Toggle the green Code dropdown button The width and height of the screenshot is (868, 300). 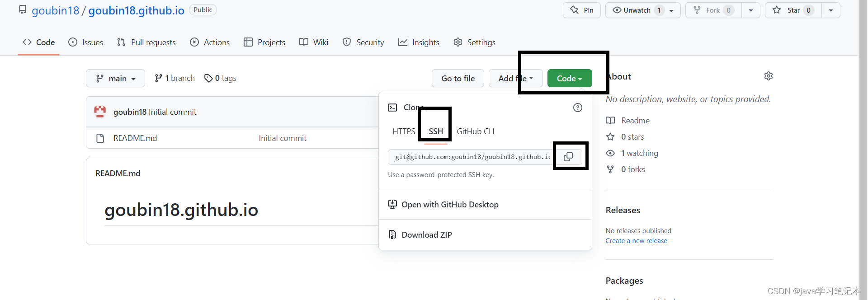click(x=570, y=78)
